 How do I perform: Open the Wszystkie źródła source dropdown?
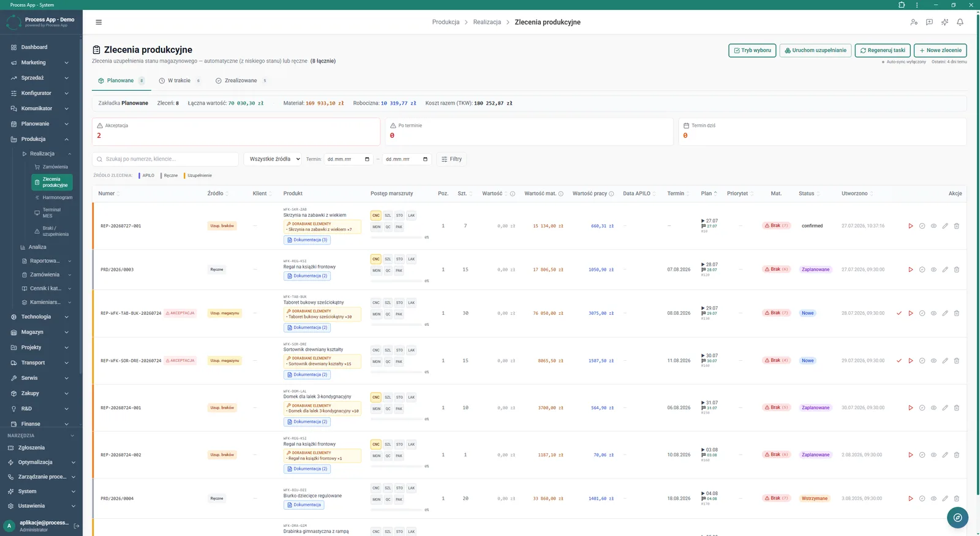[273, 159]
